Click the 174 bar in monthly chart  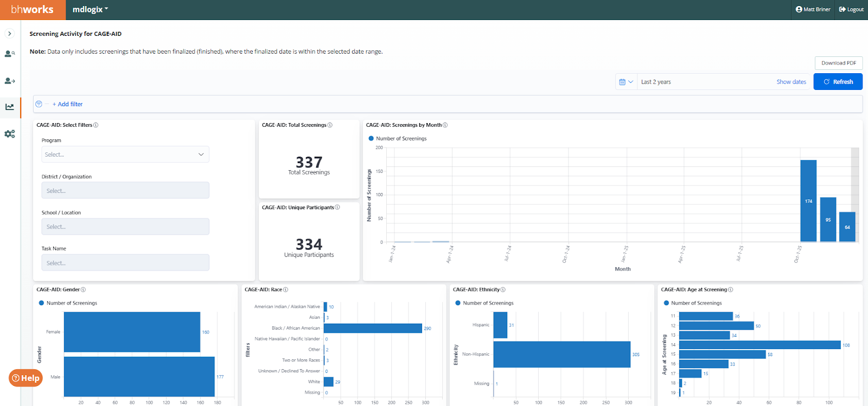(808, 201)
